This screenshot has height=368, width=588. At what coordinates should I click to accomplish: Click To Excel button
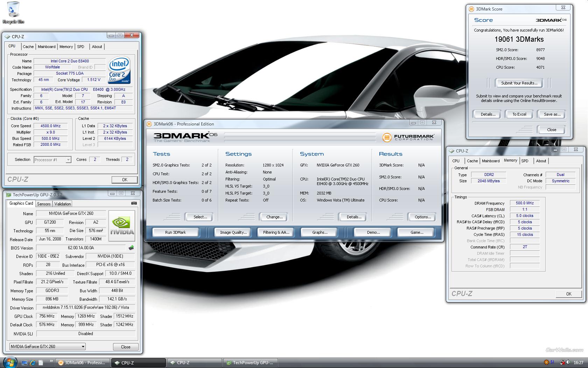[x=519, y=114]
